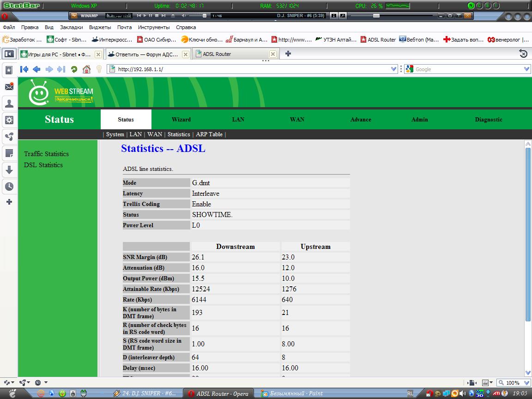Open the Закладки menu

(71, 27)
